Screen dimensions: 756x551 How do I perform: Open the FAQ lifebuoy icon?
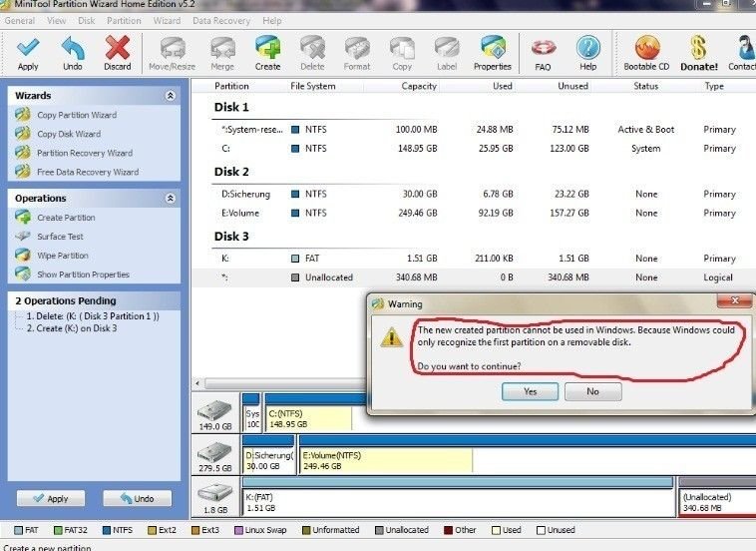coord(544,48)
